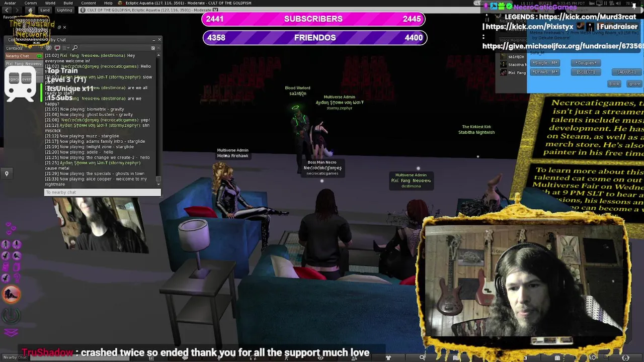The image size is (644, 362).
Task: Click the Block button in dialog
Action: coord(614,84)
